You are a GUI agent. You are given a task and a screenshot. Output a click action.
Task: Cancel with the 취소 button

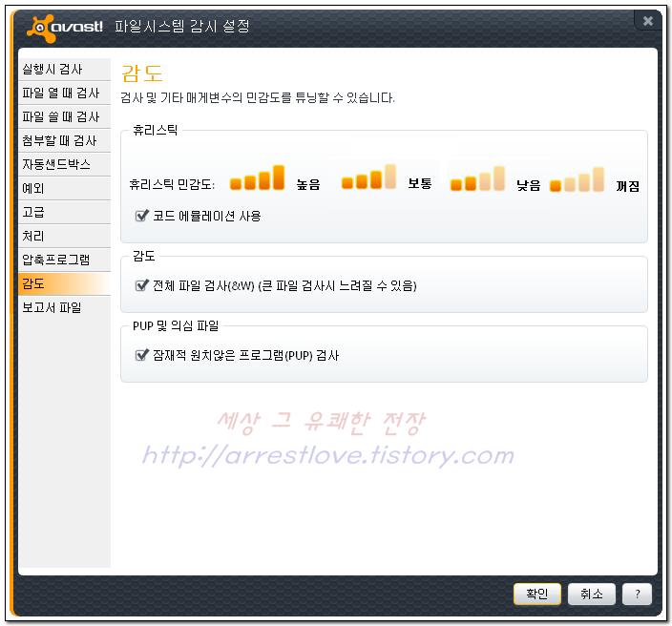pyautogui.click(x=592, y=594)
